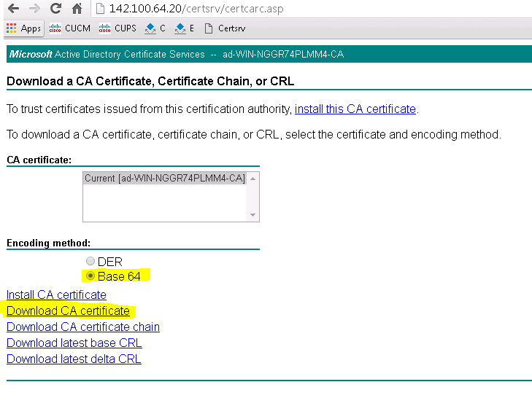Open the browser home page icon
This screenshot has height=398, width=532.
click(77, 8)
